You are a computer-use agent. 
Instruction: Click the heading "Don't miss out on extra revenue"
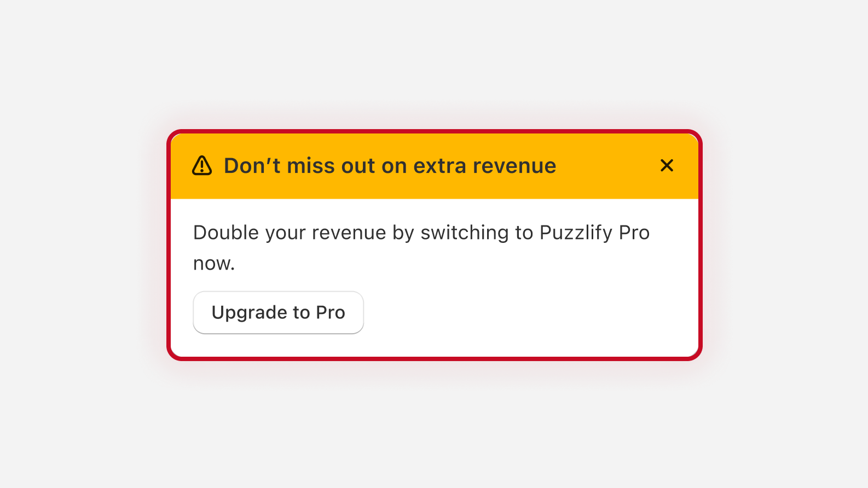(390, 166)
